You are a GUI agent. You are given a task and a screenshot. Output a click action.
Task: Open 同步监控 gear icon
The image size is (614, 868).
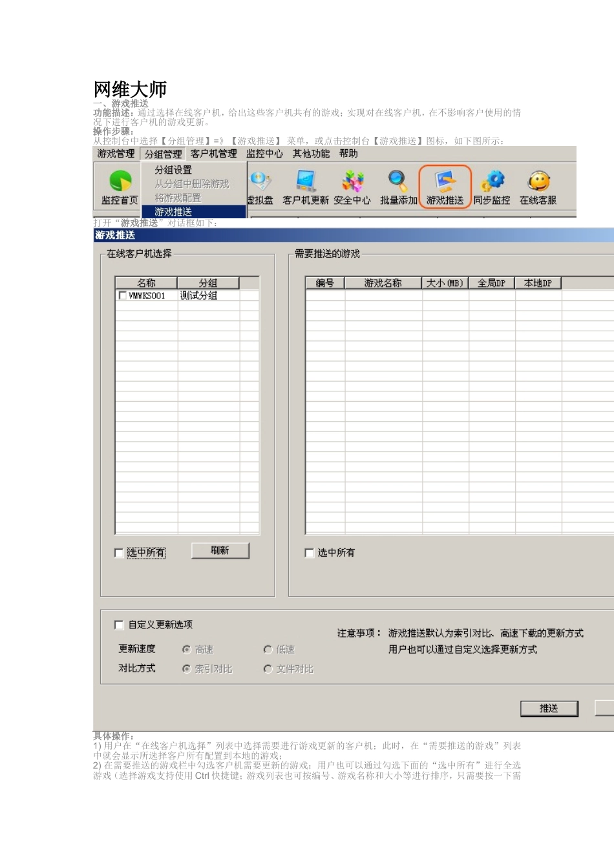(x=492, y=187)
